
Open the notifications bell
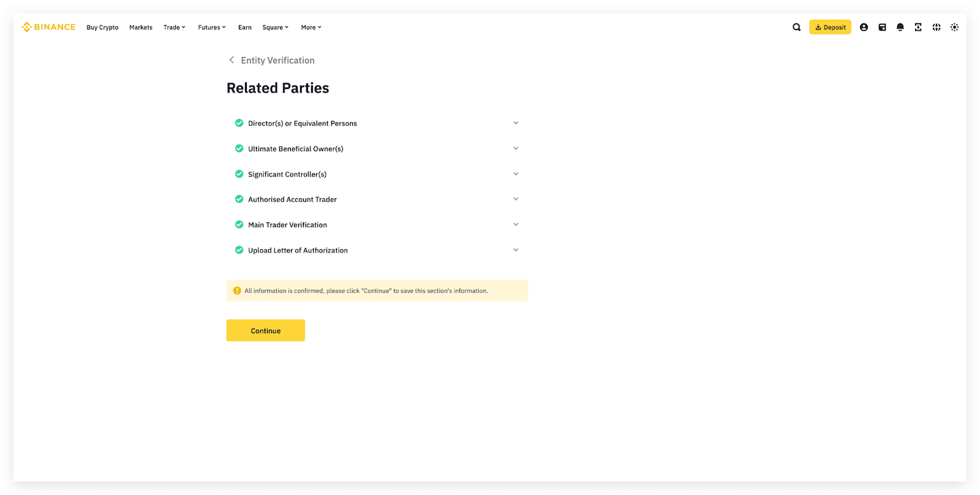(x=900, y=27)
